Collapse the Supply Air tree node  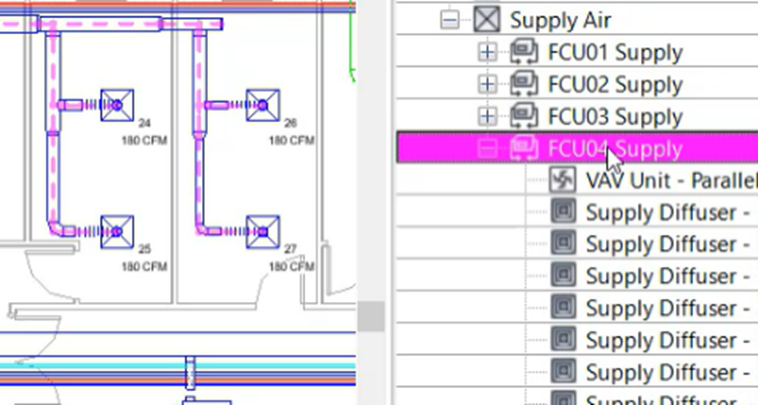pyautogui.click(x=450, y=20)
